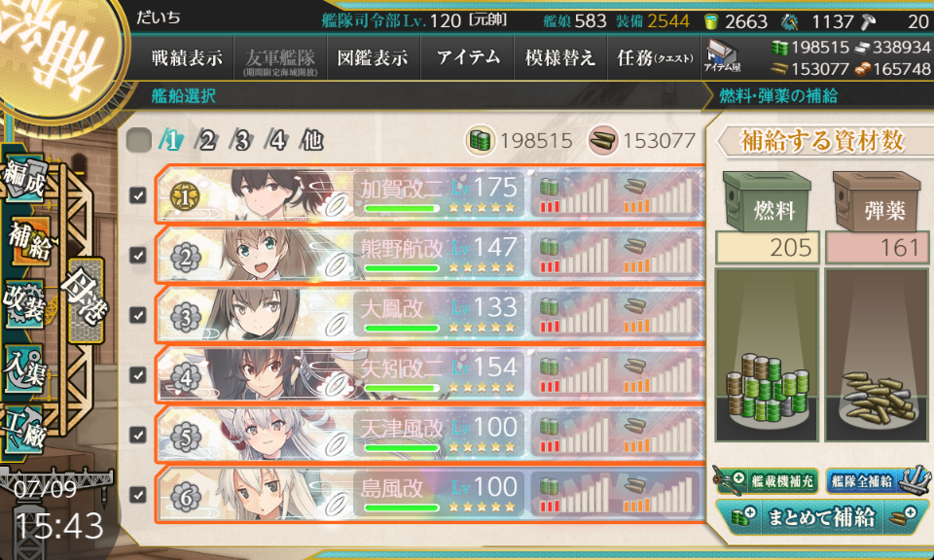Screen dimensions: 934x560
Task: Click the まとめて補給 resupply-all button
Action: [821, 516]
